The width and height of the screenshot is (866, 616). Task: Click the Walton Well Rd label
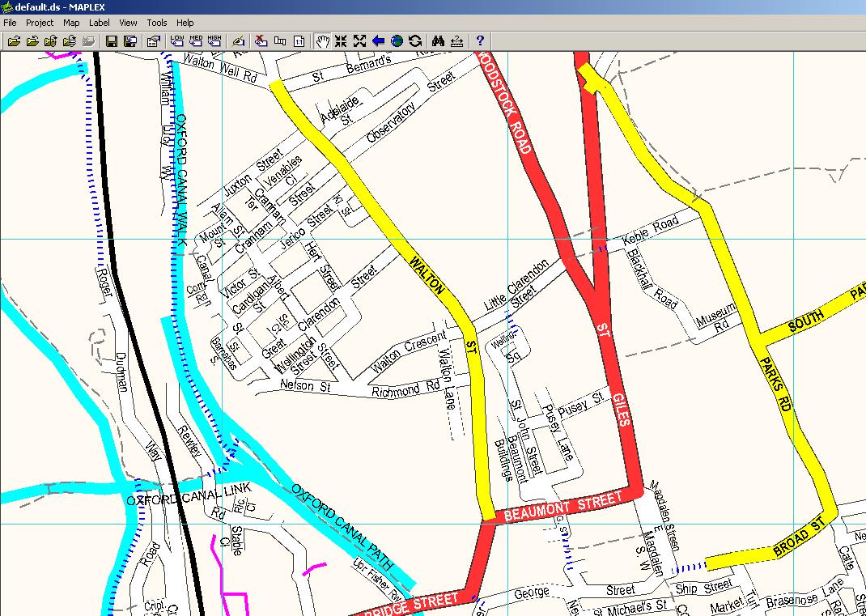[220, 67]
